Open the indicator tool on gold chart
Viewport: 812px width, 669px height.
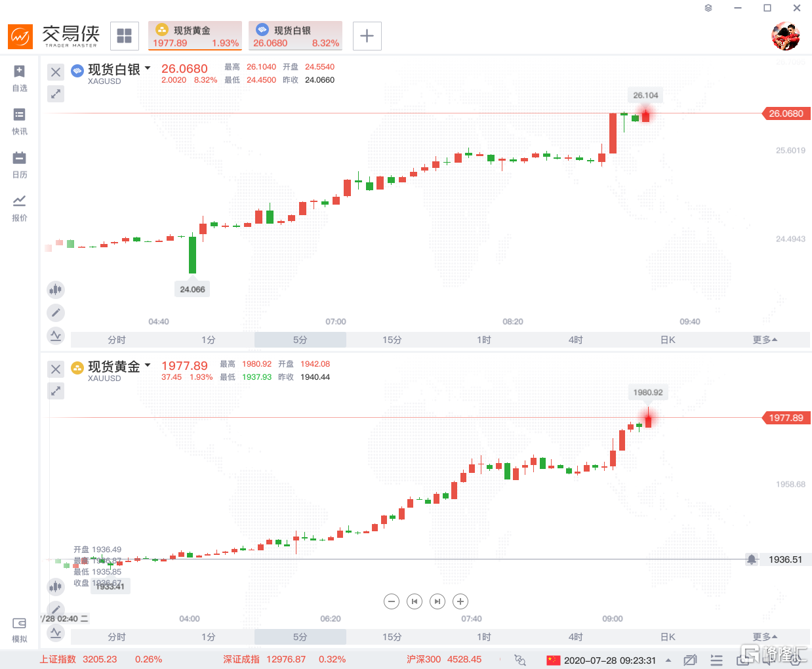pos(56,633)
